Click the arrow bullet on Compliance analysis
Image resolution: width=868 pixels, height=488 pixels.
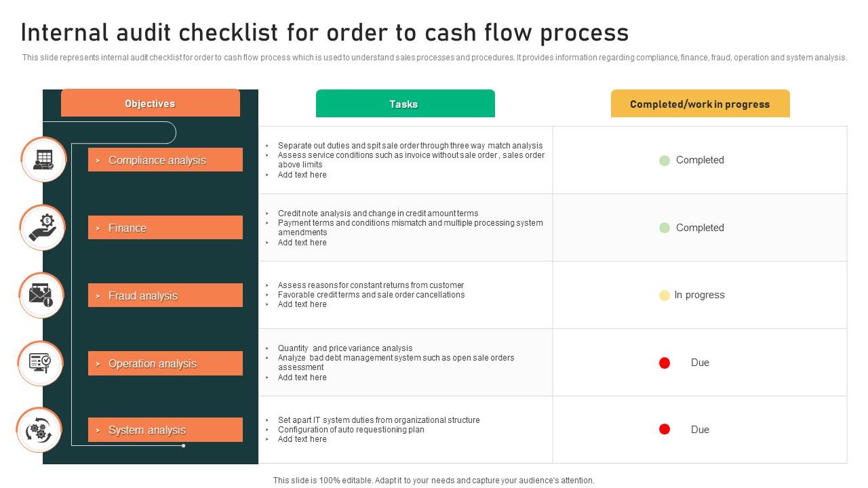coord(98,161)
